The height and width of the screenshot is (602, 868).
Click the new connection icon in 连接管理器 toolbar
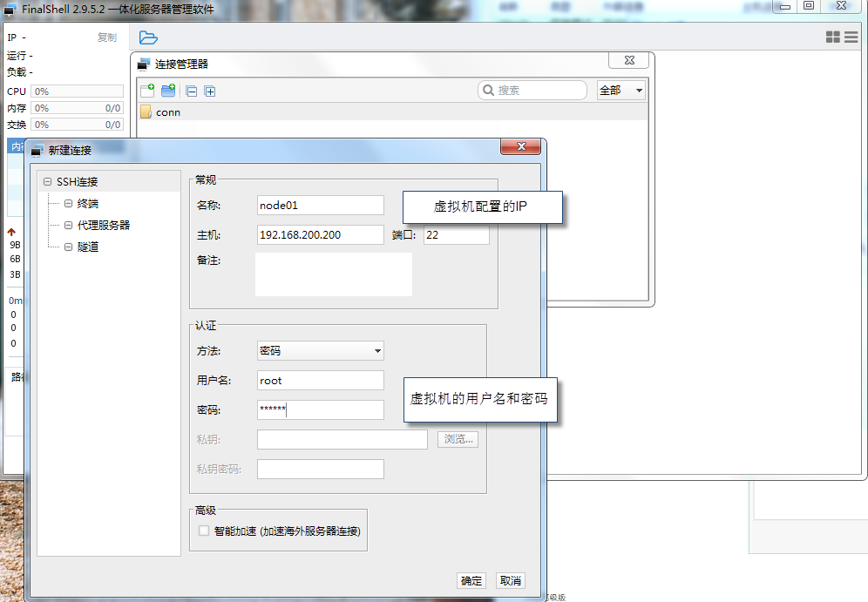point(147,91)
